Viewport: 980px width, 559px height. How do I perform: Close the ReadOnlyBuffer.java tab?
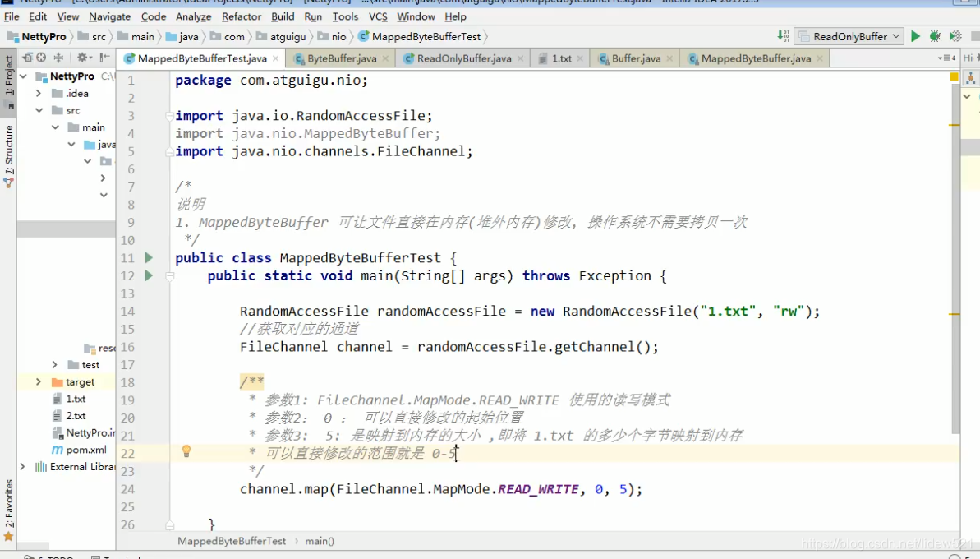click(520, 58)
